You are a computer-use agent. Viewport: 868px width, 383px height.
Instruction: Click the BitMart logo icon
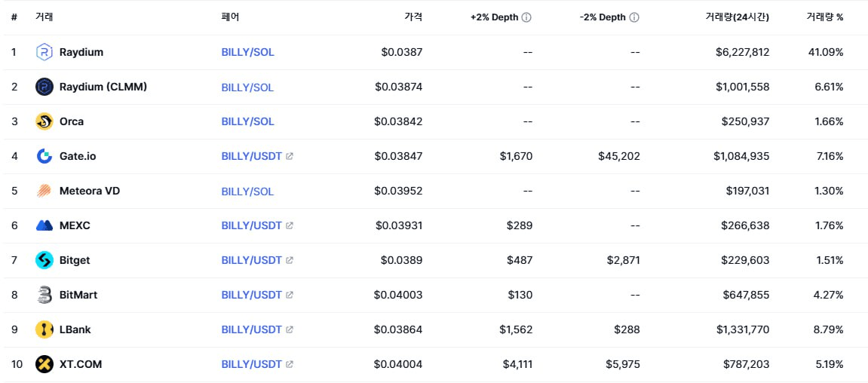[x=44, y=295]
